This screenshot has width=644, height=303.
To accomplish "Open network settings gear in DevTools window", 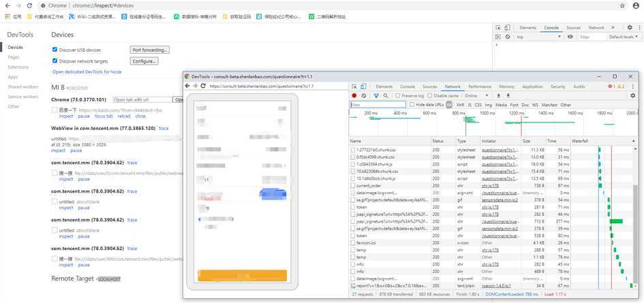I will click(x=632, y=95).
